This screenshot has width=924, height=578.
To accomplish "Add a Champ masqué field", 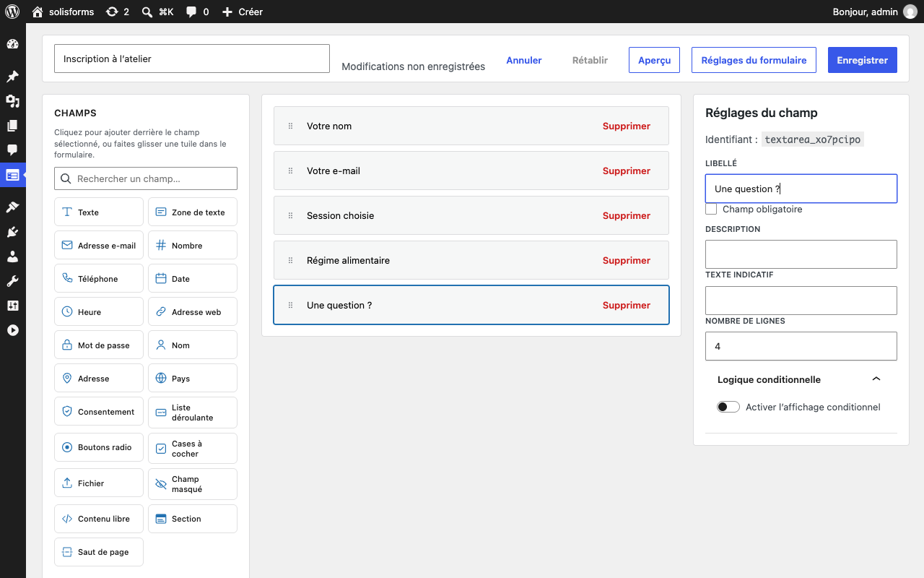I will (x=193, y=484).
